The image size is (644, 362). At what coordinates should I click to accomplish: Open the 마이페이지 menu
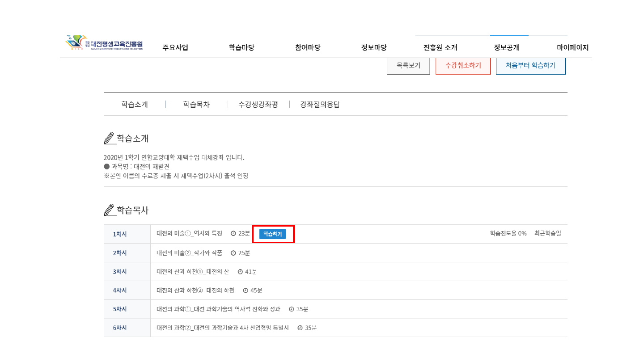[572, 48]
